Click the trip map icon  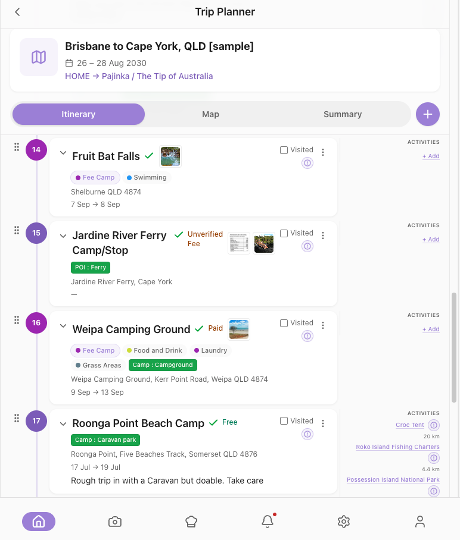[39, 57]
